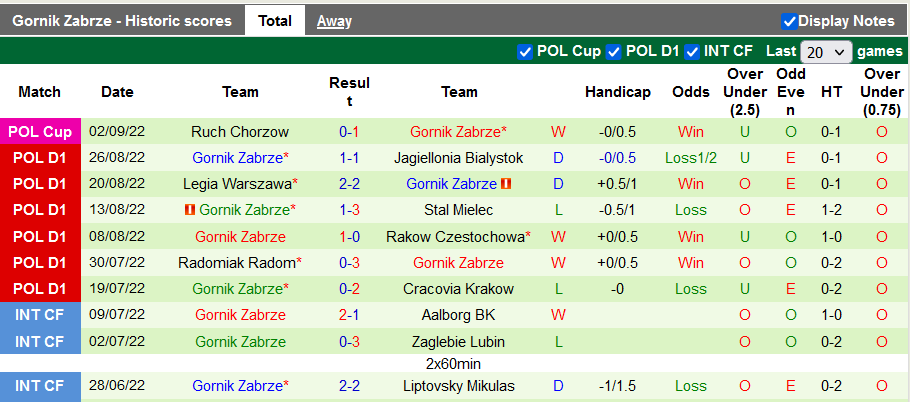Open the Jagiellonia Bialystok team link

[459, 158]
